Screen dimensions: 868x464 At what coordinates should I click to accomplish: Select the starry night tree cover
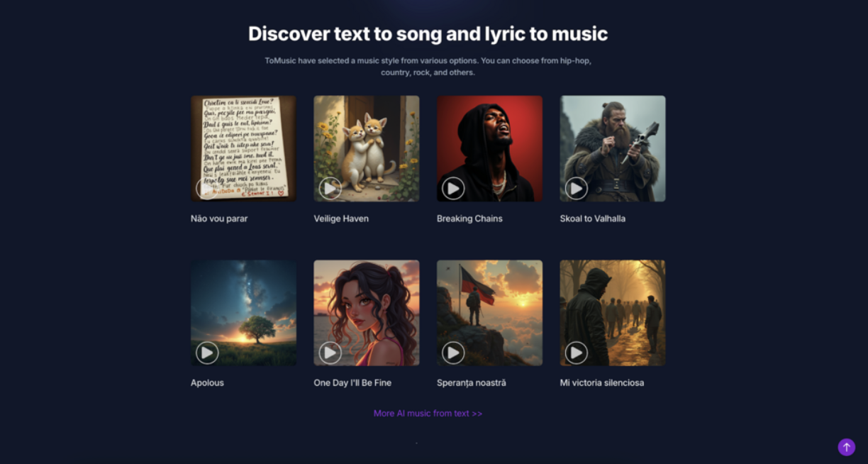[243, 313]
